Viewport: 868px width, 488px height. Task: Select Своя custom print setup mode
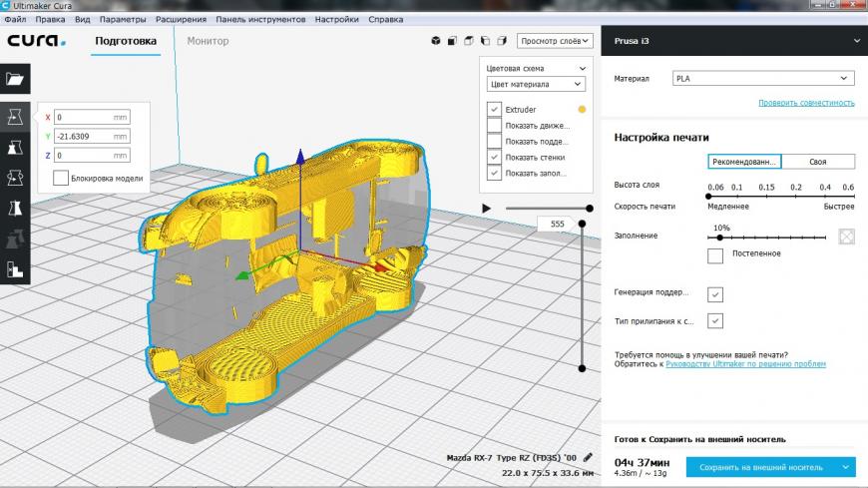pos(818,162)
